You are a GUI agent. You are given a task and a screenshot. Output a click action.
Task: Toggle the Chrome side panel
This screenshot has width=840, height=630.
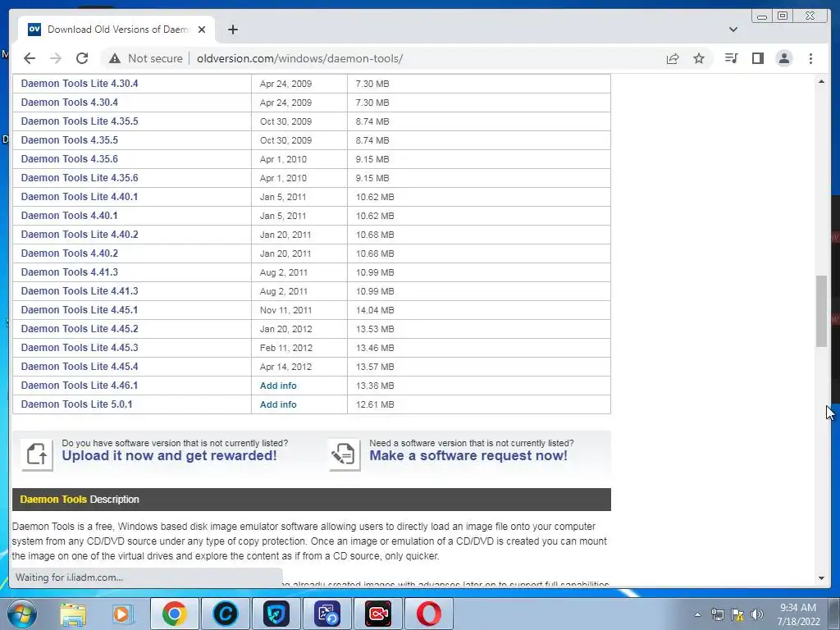757,58
